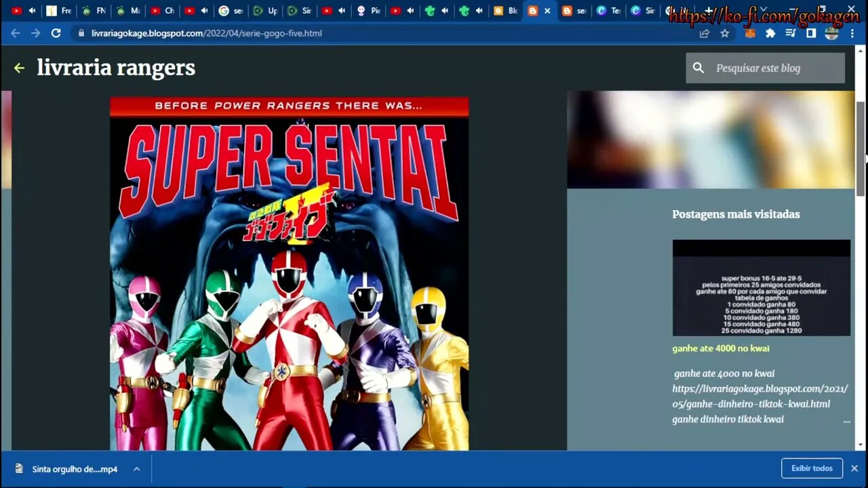Click the browser forward arrow
This screenshot has width=868, height=488.
pos(35,33)
